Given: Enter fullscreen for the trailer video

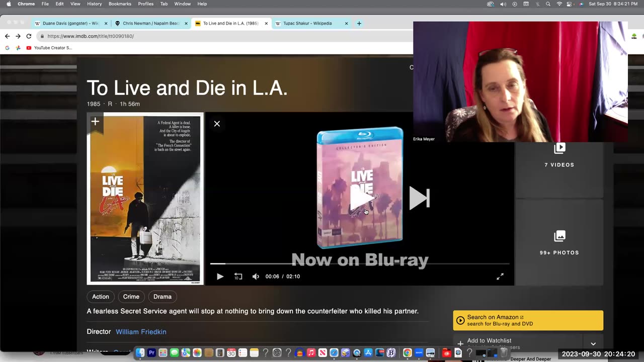Looking at the screenshot, I should pos(500,277).
